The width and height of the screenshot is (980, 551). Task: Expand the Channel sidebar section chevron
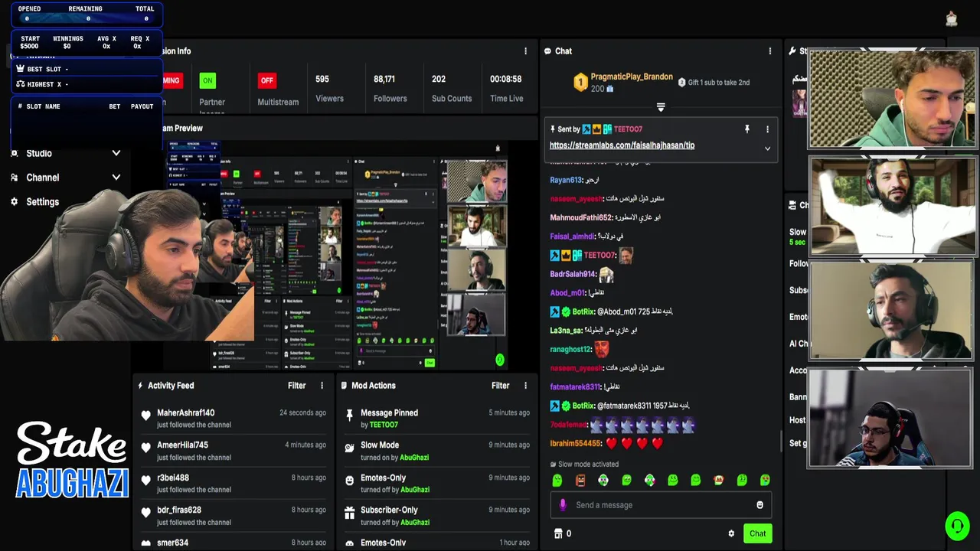[x=116, y=178]
